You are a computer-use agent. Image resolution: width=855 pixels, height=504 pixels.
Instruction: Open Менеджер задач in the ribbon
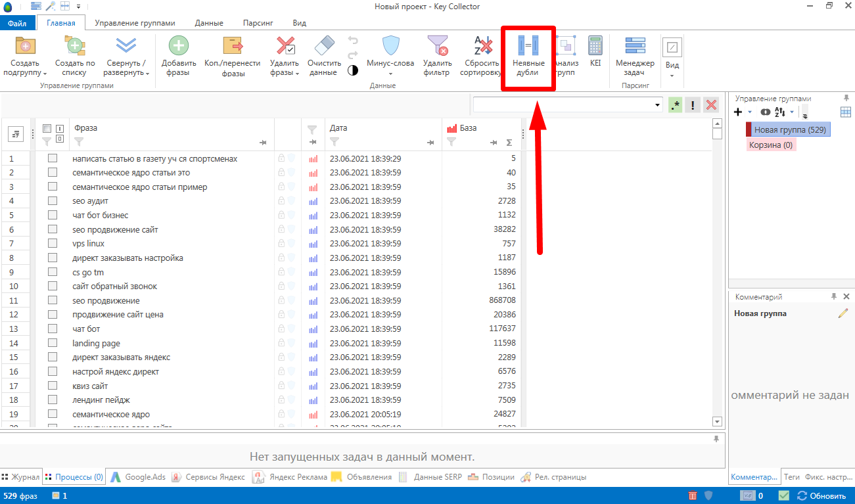pyautogui.click(x=635, y=46)
